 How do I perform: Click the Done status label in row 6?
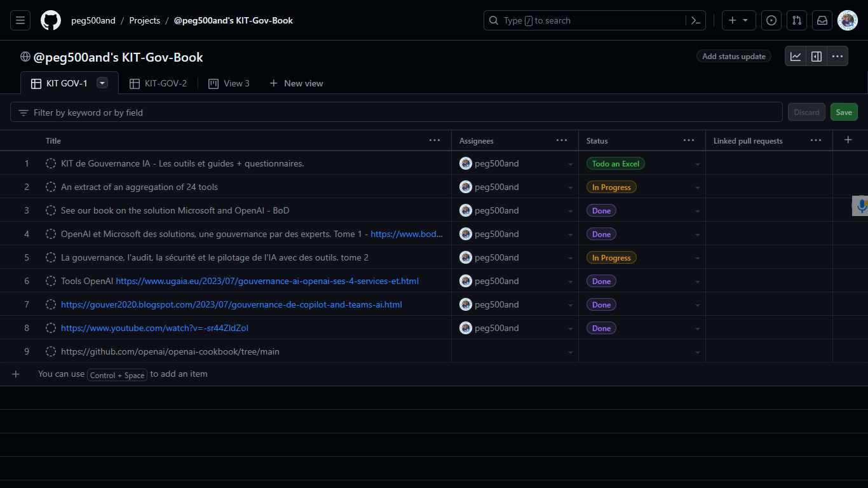point(601,281)
